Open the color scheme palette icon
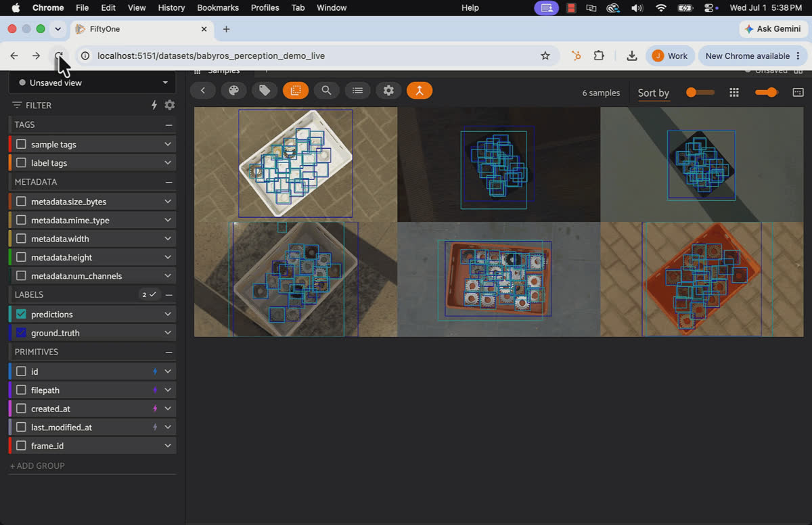Image resolution: width=812 pixels, height=525 pixels. coord(233,91)
